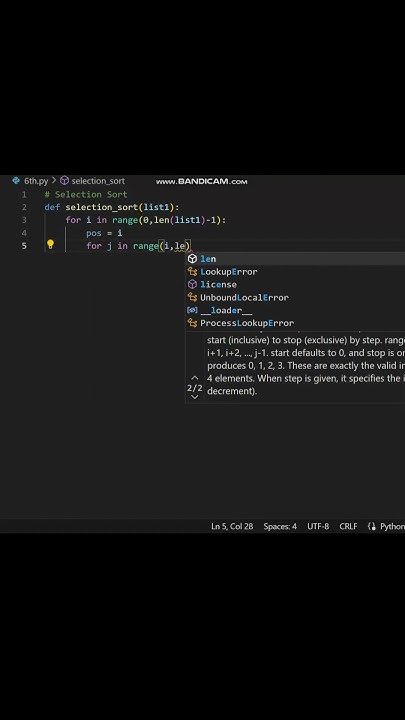Viewport: 405px width, 720px height.
Task: Open 'Ln 5, Col 28' go-to-line
Action: [x=232, y=526]
